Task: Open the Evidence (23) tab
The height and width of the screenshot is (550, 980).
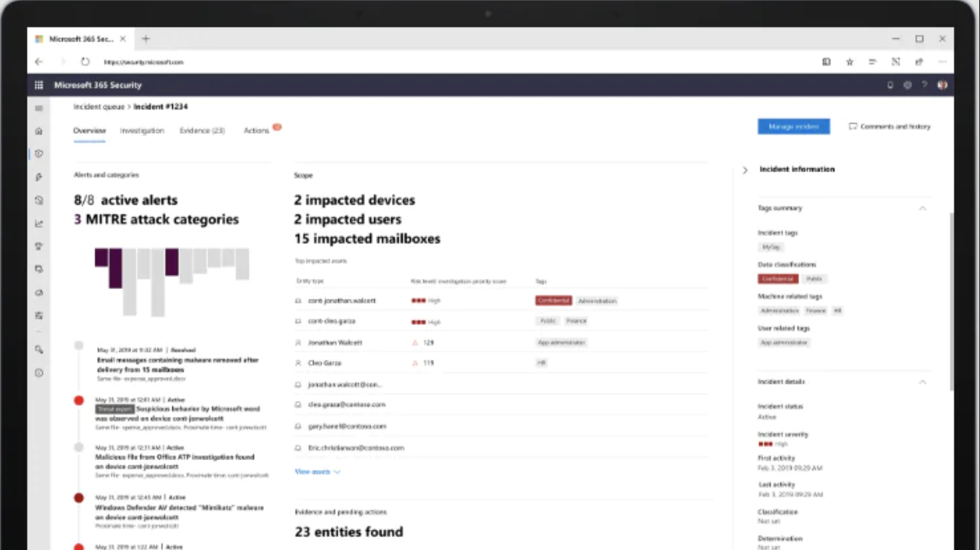Action: point(202,130)
